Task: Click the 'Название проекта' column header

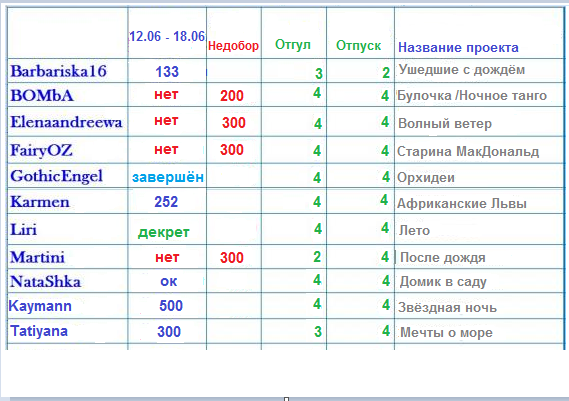Action: tap(458, 48)
